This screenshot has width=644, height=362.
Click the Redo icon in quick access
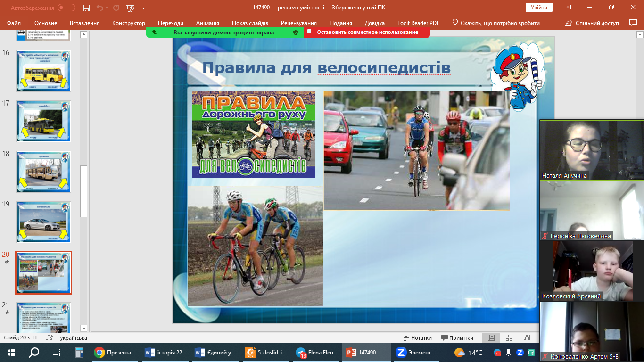tap(116, 8)
